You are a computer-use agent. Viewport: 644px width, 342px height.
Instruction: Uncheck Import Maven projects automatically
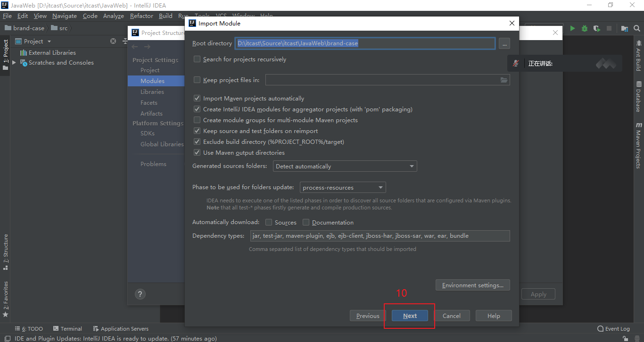[x=197, y=99]
